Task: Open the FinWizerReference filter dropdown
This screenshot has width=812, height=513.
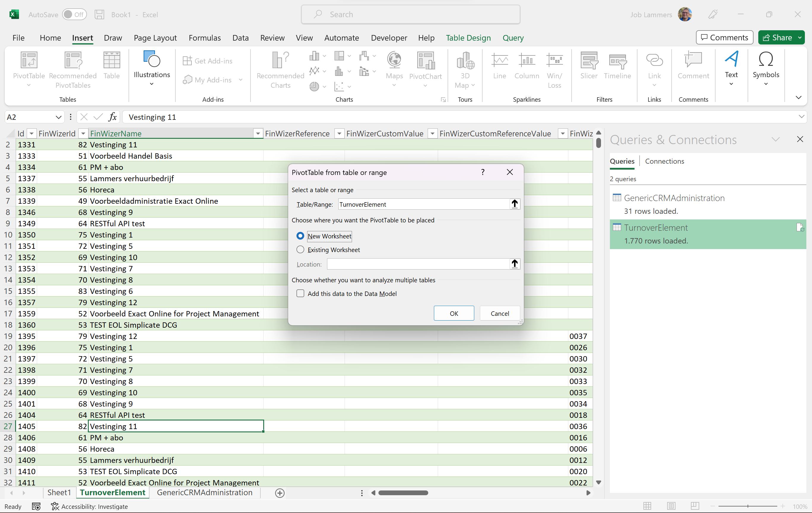Action: tap(339, 134)
